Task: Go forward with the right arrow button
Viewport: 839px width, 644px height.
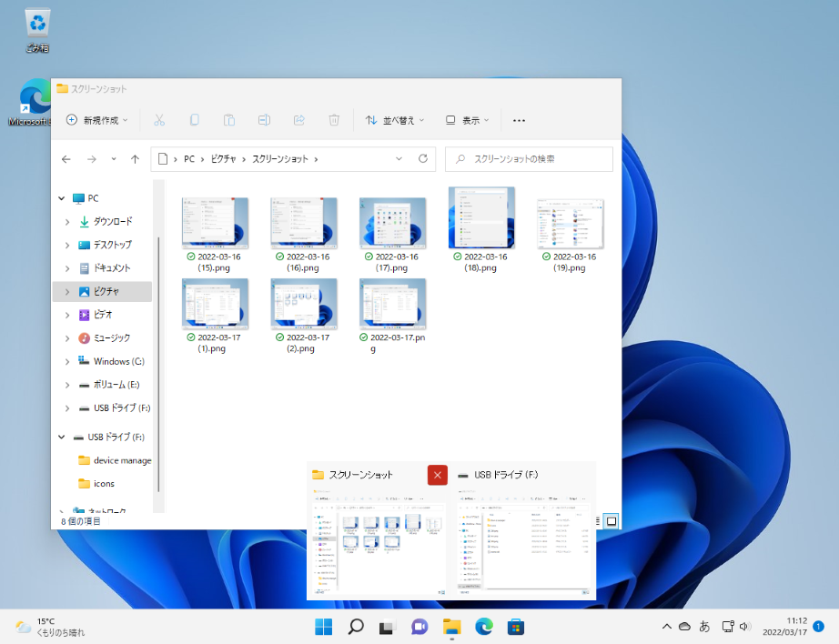Action: pyautogui.click(x=92, y=159)
